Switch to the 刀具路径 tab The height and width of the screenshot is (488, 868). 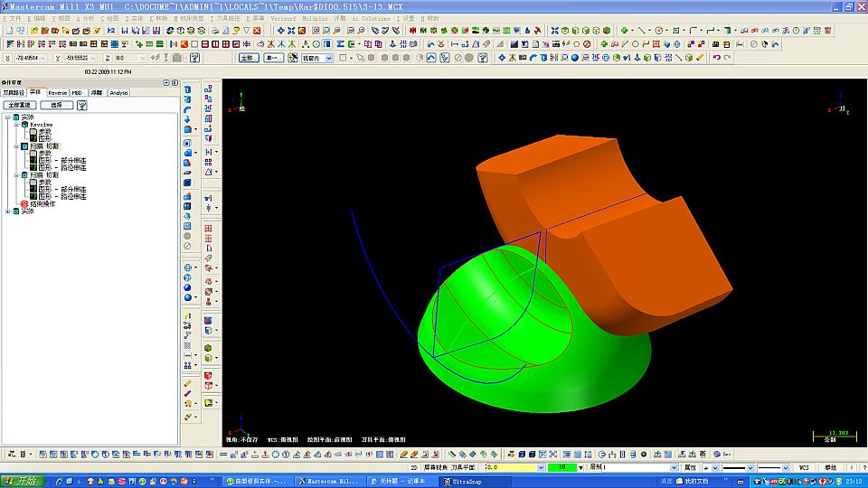click(14, 92)
